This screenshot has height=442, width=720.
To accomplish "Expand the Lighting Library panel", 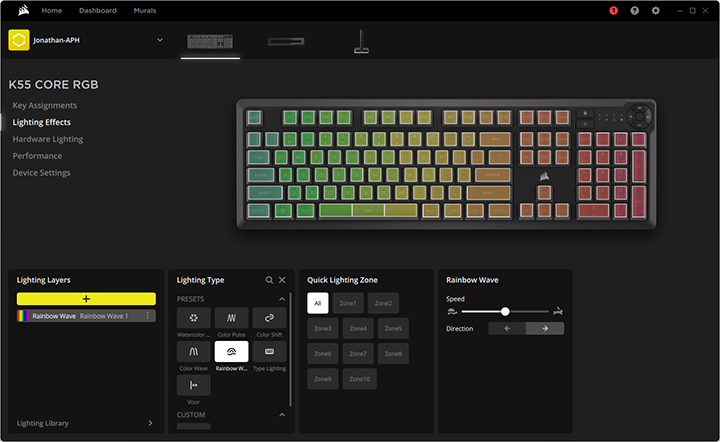I will (x=150, y=423).
